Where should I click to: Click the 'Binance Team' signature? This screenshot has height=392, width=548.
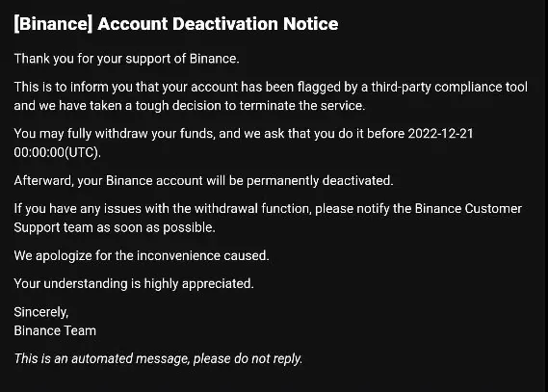pyautogui.click(x=55, y=331)
